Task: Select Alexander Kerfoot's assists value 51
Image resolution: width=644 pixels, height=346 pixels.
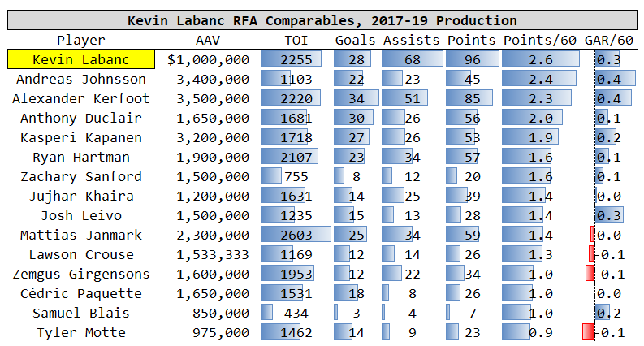Action: tap(413, 98)
